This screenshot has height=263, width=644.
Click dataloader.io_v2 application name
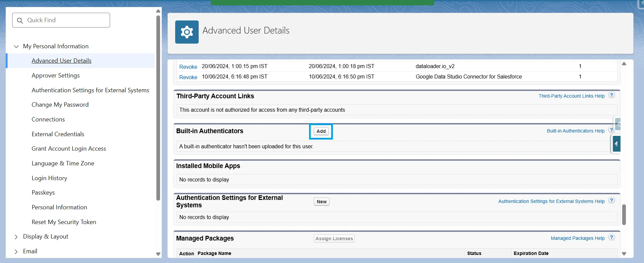[435, 66]
